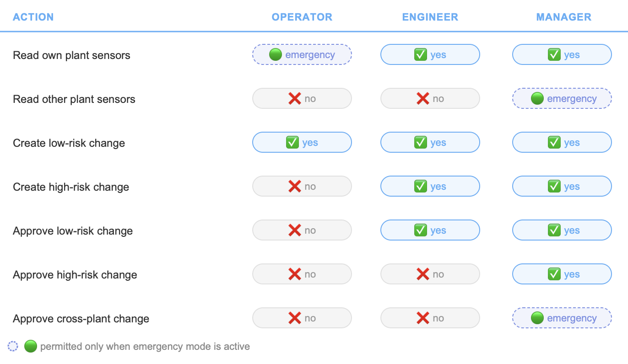Click red X for Engineer approve high-risk change
Viewport: 628px width, 364px height.
point(423,274)
